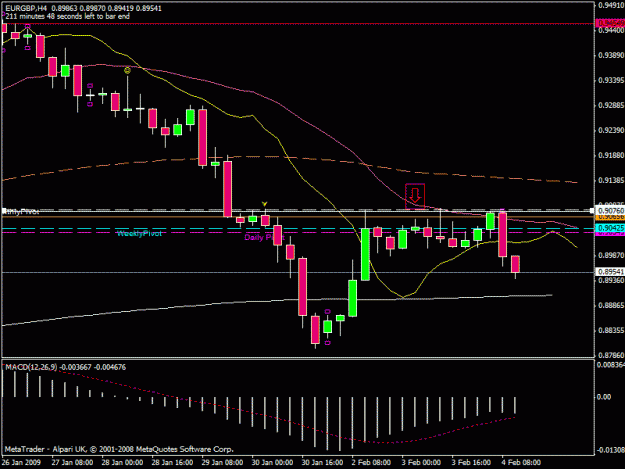Click the 0.91385 price scale value
The image size is (625, 469).
pos(611,181)
